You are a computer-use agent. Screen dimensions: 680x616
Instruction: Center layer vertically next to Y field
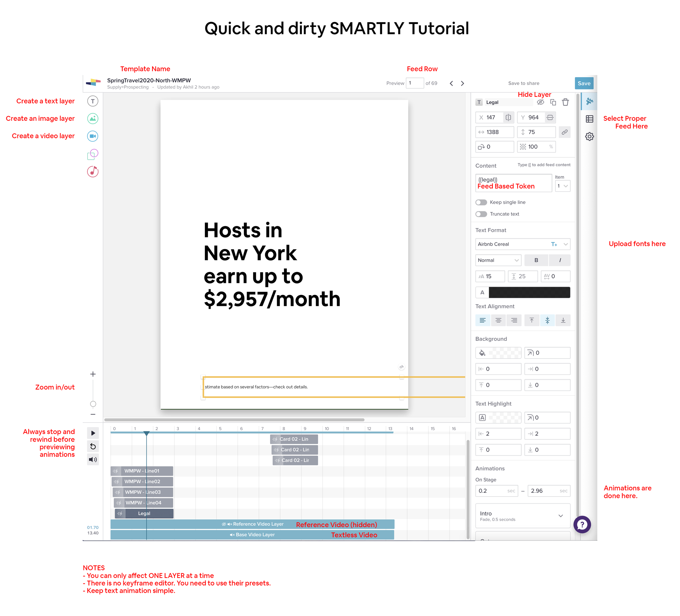[550, 117]
